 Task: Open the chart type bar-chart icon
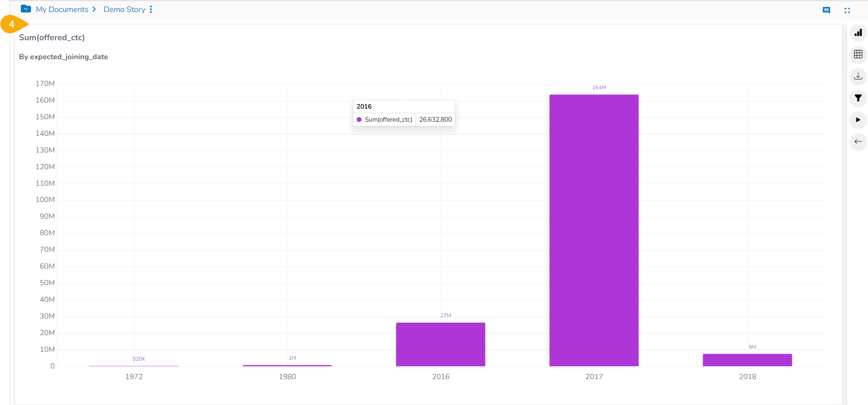858,33
